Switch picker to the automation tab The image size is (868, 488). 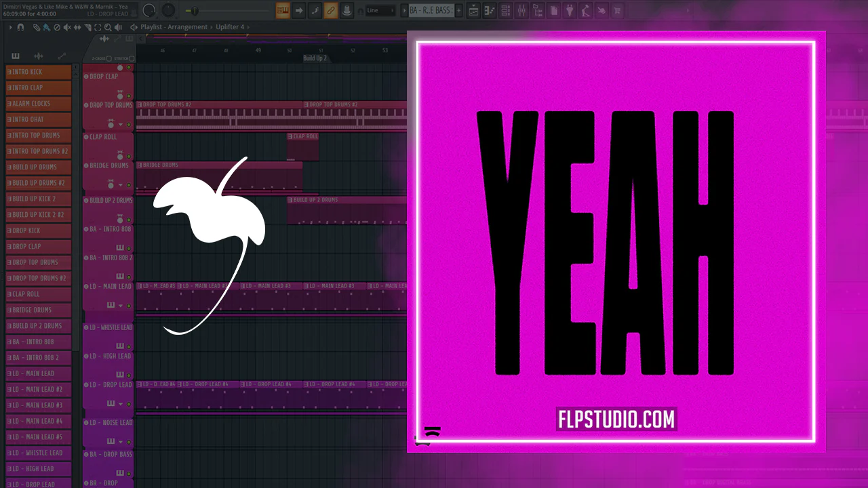click(x=62, y=56)
